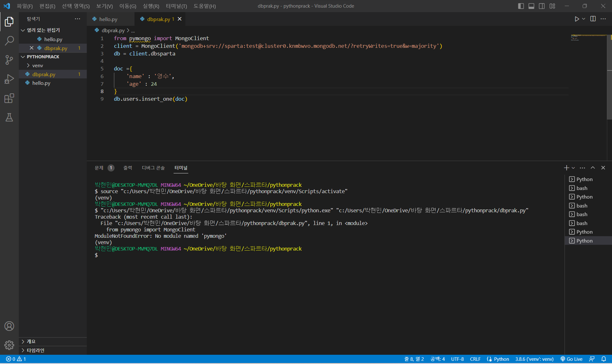Click the VS Code logo icon
The image size is (612, 364).
click(x=7, y=6)
